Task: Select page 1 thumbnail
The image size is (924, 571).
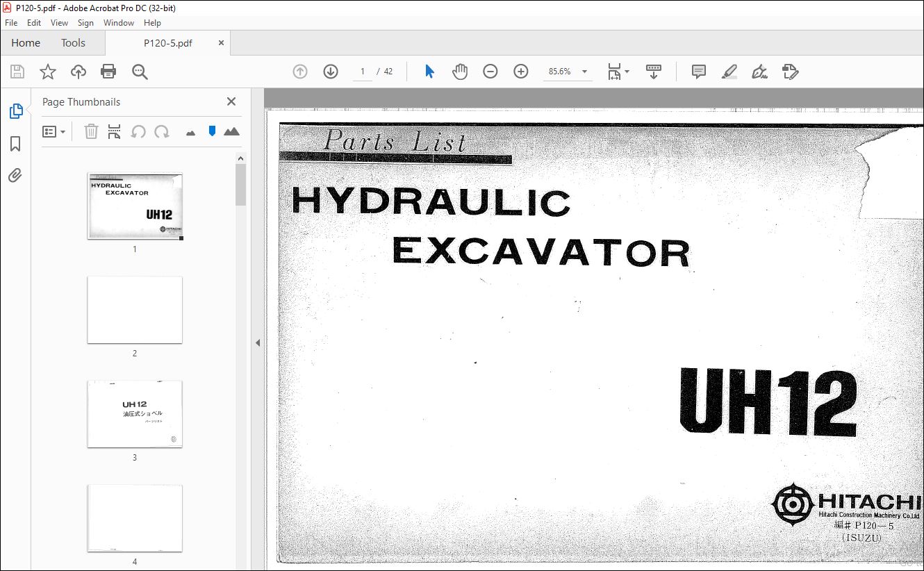Action: coord(135,206)
